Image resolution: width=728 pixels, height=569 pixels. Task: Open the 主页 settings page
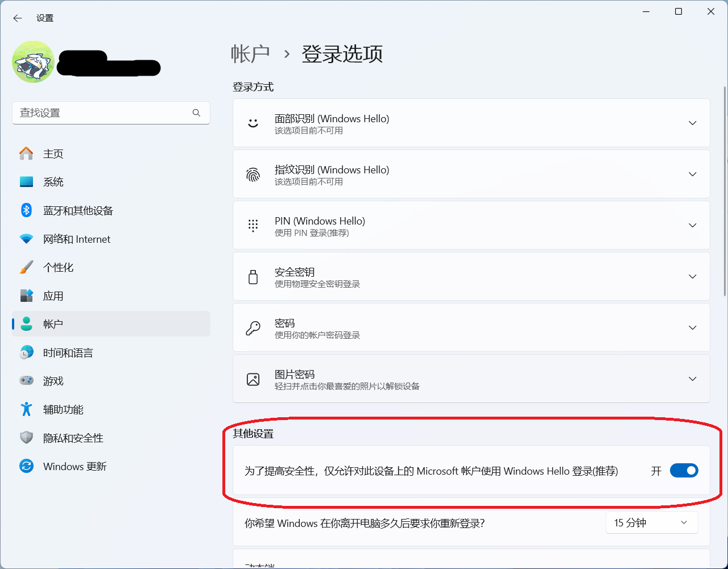[x=111, y=153]
